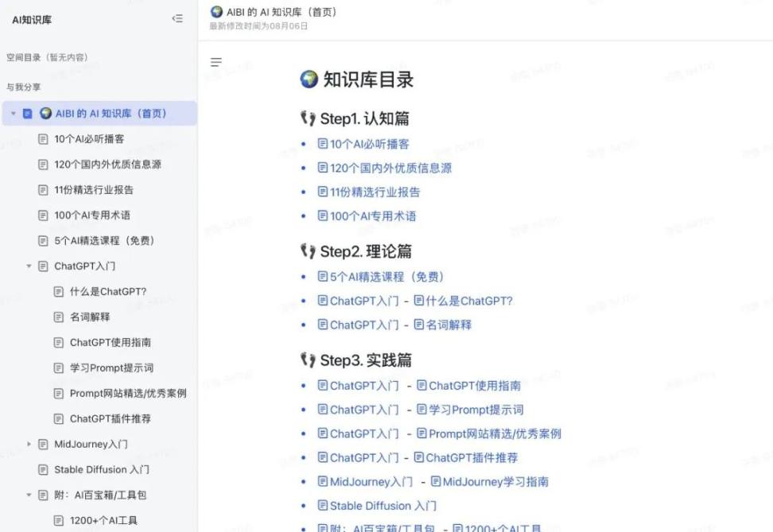Collapse the ChatGPT入门 folder in sidebar

click(x=29, y=266)
